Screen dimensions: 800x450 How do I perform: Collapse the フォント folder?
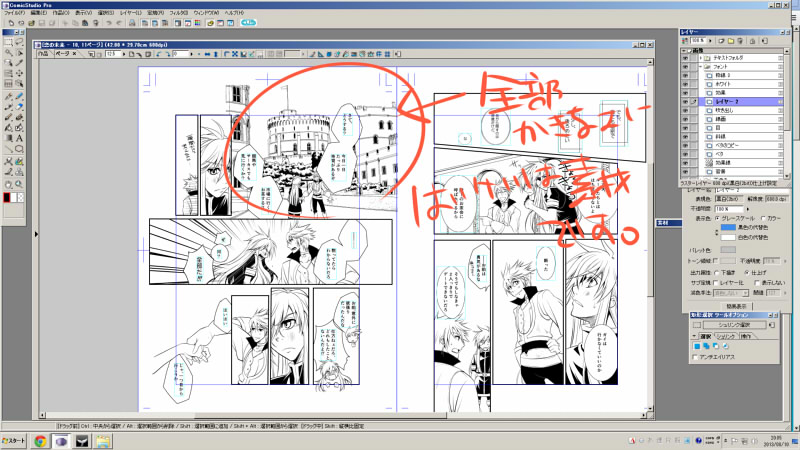701,67
